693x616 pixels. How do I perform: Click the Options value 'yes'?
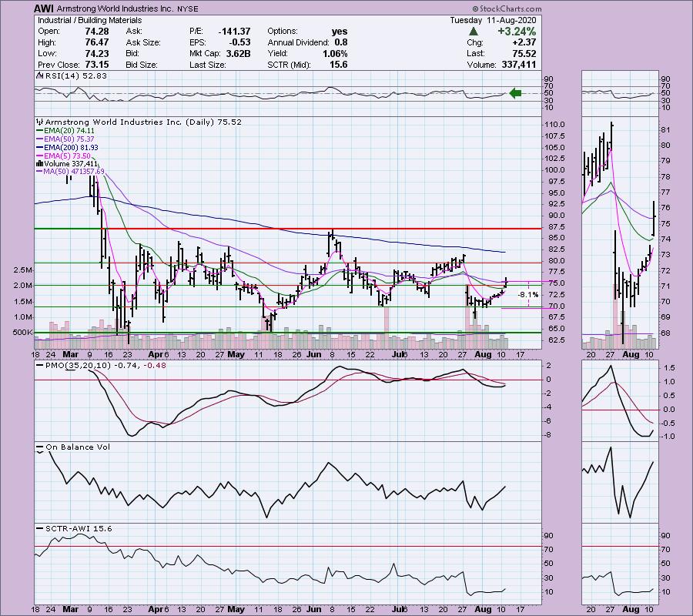pos(340,32)
